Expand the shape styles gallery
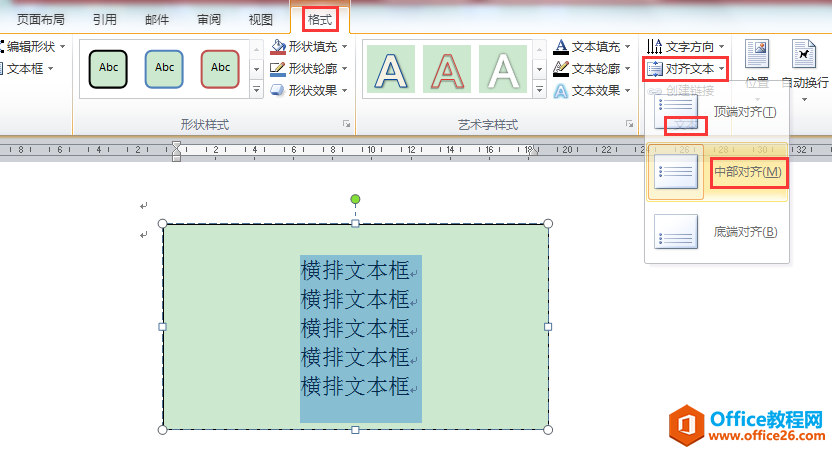Image resolution: width=832 pixels, height=453 pixels. [256, 90]
